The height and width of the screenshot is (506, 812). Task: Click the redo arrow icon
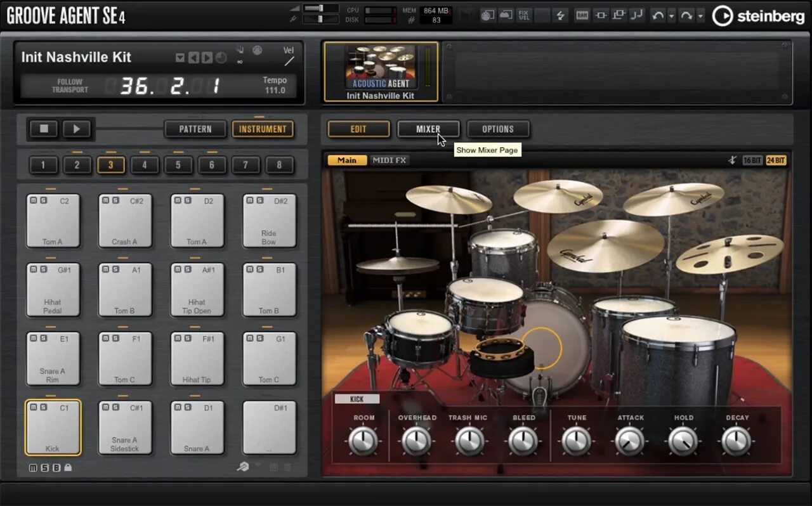[686, 16]
